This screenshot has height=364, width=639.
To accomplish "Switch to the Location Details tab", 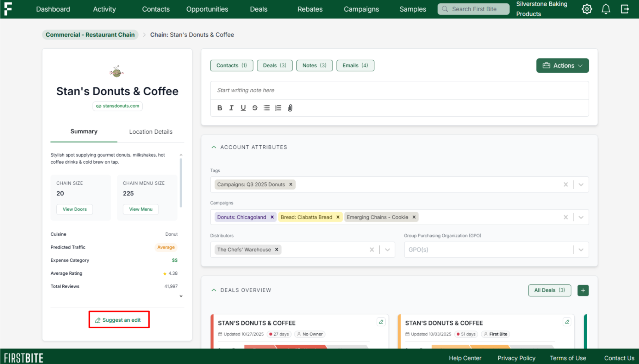I will click(151, 132).
